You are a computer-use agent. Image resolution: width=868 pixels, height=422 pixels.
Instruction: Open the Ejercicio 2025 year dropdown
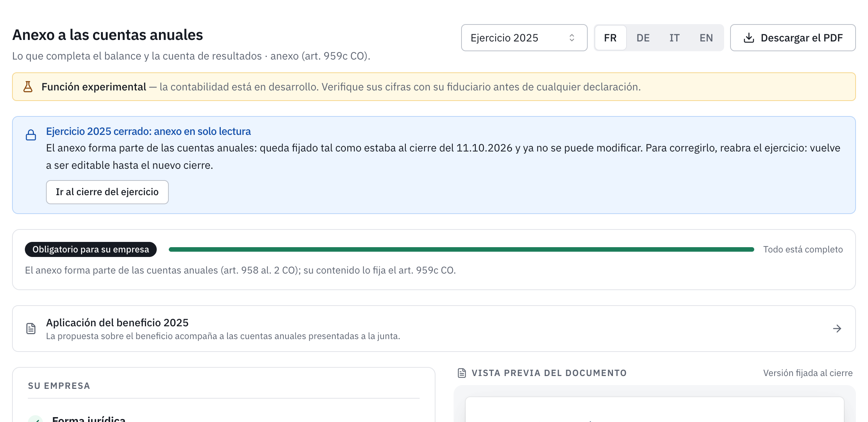(x=524, y=38)
